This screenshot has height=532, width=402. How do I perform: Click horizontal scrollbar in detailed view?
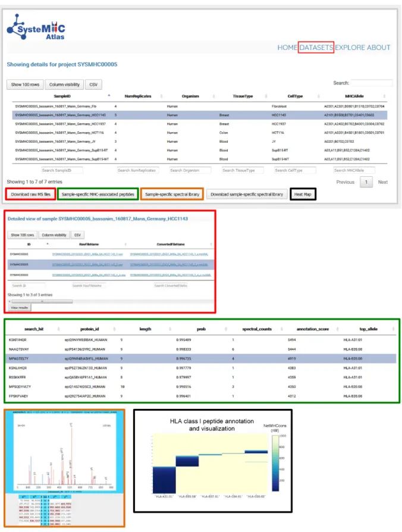pyautogui.click(x=42, y=301)
